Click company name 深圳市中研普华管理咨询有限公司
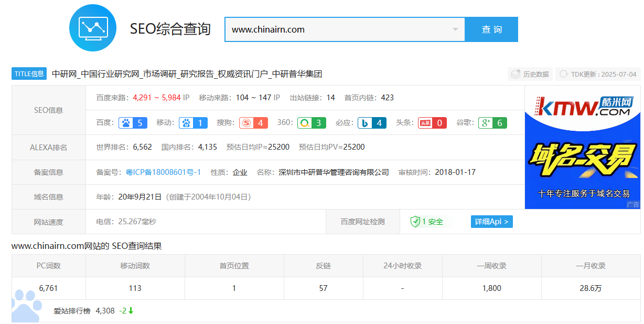This screenshot has width=644, height=324. click(x=334, y=172)
